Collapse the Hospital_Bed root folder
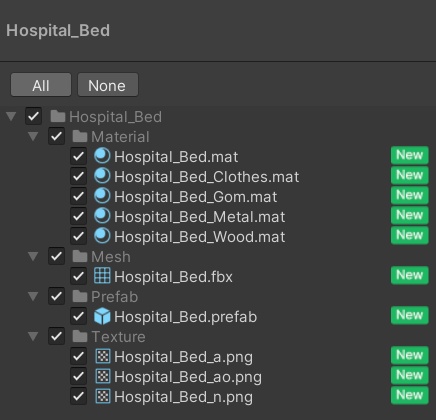 [x=11, y=116]
